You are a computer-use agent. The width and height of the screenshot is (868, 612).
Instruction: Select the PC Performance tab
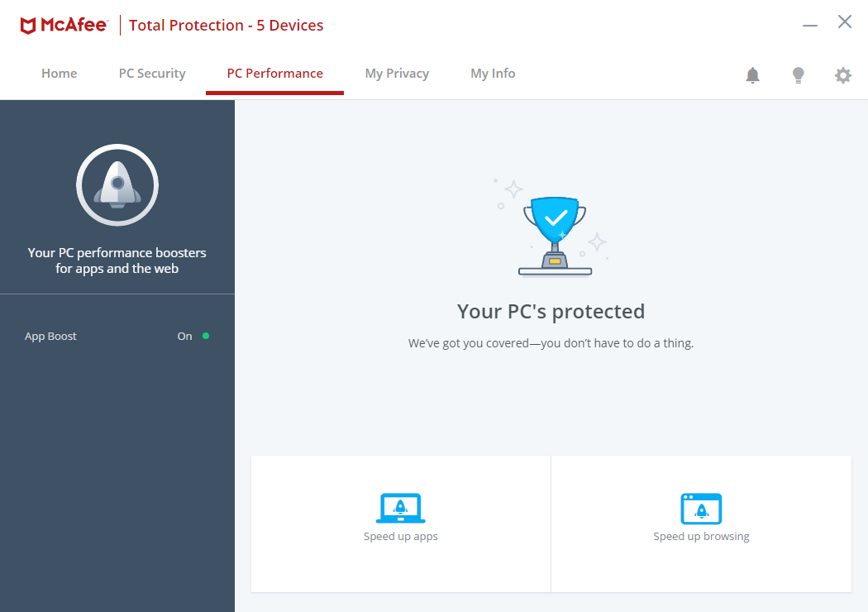(274, 73)
